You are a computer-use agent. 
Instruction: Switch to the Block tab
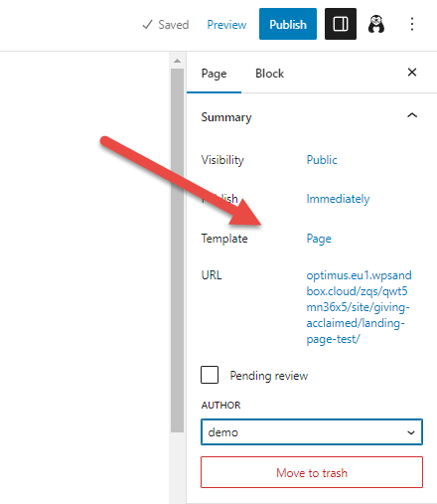click(269, 74)
